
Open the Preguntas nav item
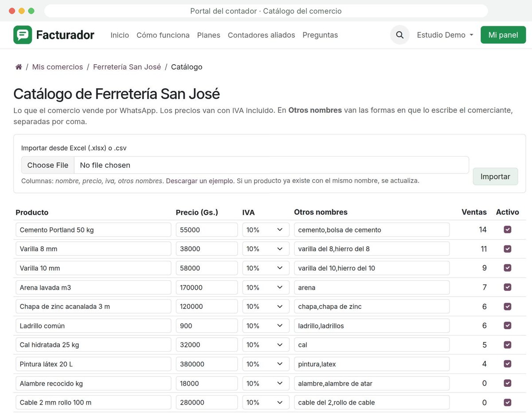coord(320,35)
